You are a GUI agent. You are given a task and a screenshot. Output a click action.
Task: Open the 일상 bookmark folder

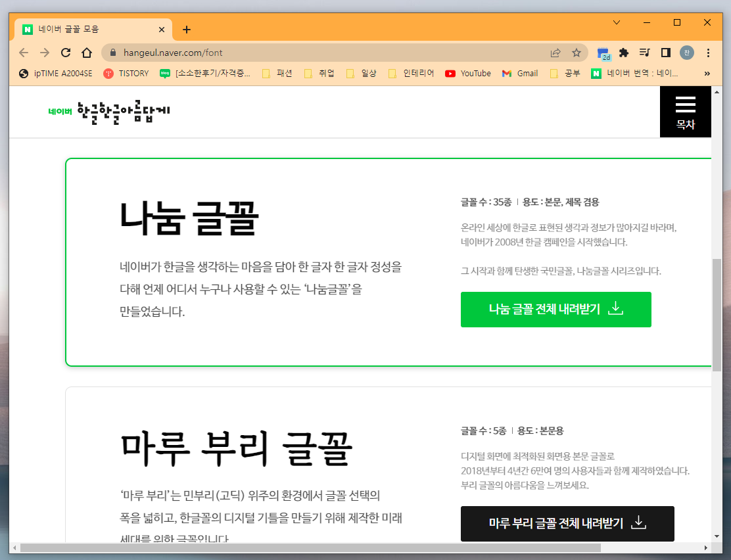pyautogui.click(x=362, y=73)
